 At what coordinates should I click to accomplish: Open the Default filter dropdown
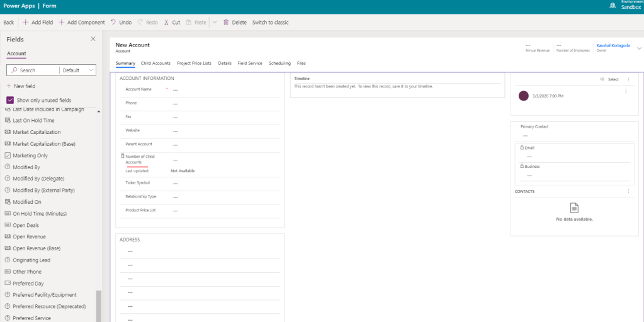[78, 70]
